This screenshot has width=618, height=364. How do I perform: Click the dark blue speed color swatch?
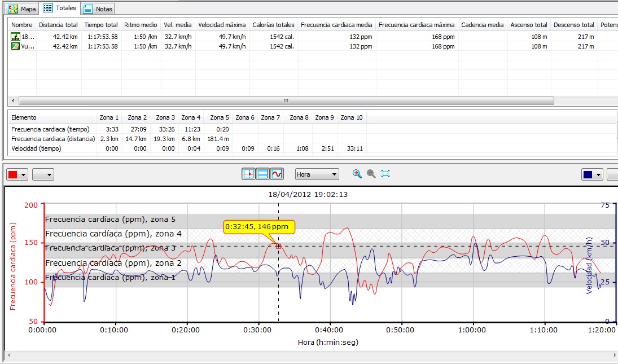(x=588, y=174)
